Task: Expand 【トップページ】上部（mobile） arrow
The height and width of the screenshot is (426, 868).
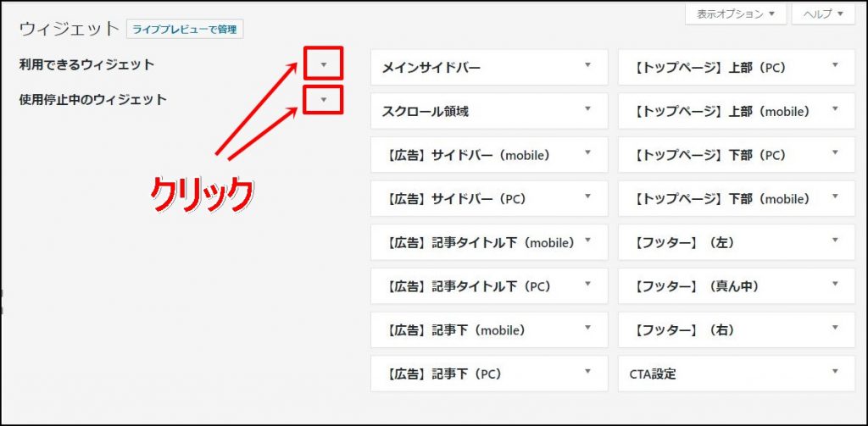Action: pos(835,108)
